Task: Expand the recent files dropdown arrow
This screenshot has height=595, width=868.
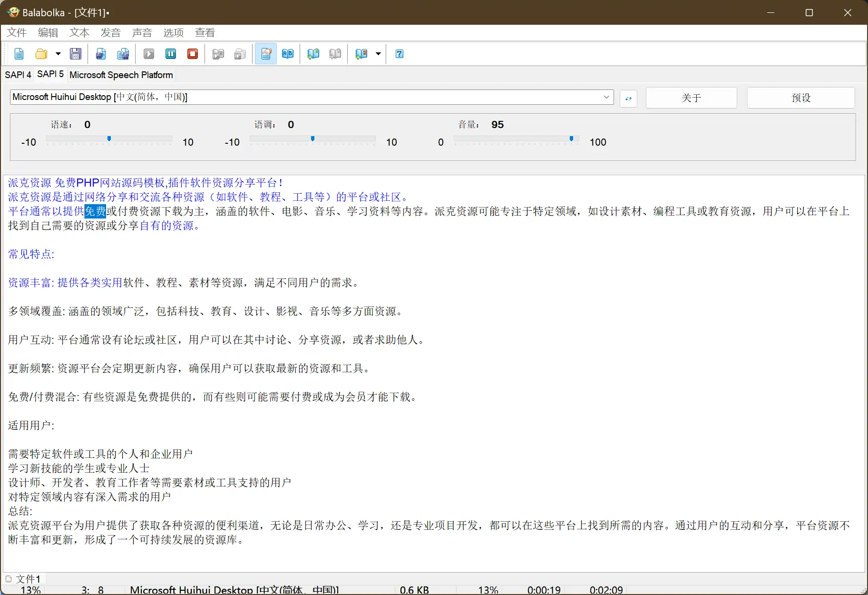Action: point(58,54)
